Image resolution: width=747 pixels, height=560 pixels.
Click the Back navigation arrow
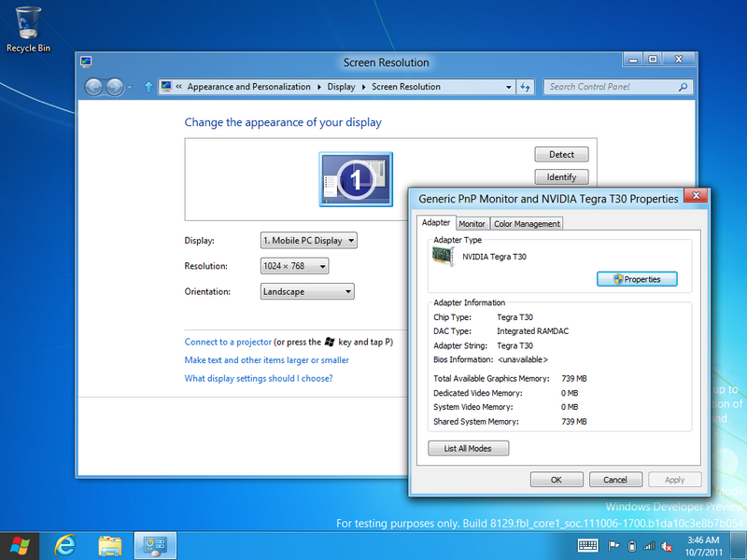coord(93,87)
